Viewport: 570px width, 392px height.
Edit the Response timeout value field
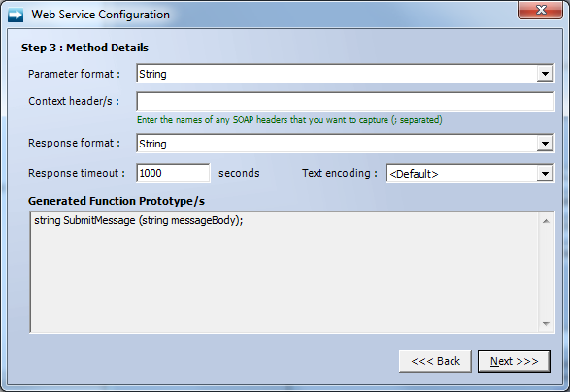coord(173,173)
